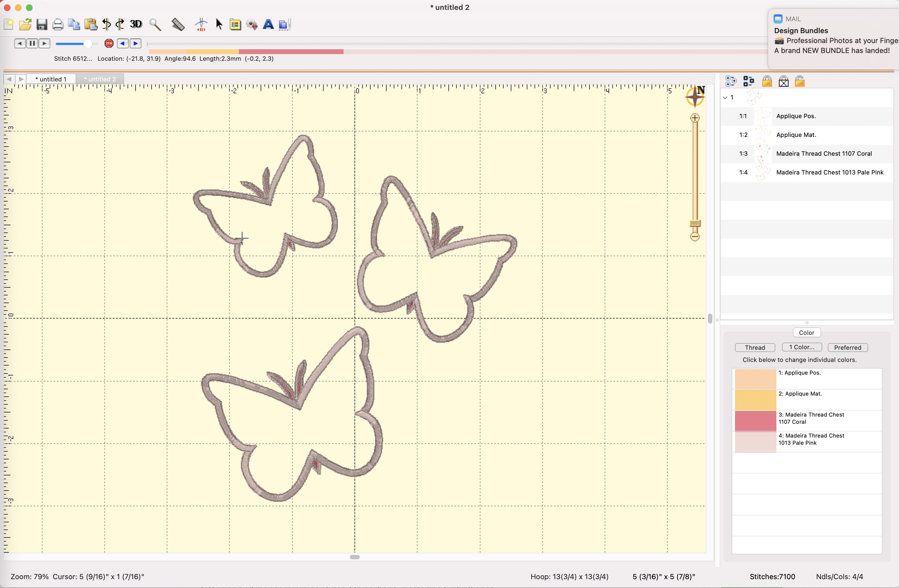Click the crossed-out padlock icon
The width and height of the screenshot is (899, 588).
pos(783,81)
